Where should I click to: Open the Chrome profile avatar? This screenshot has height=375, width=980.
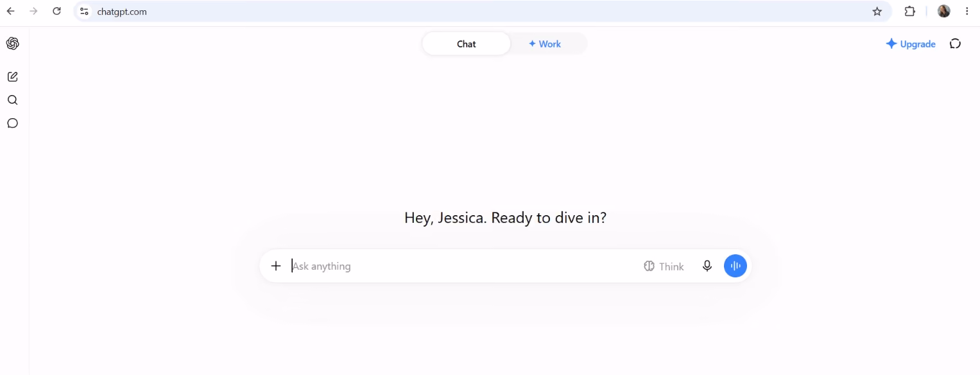tap(944, 11)
